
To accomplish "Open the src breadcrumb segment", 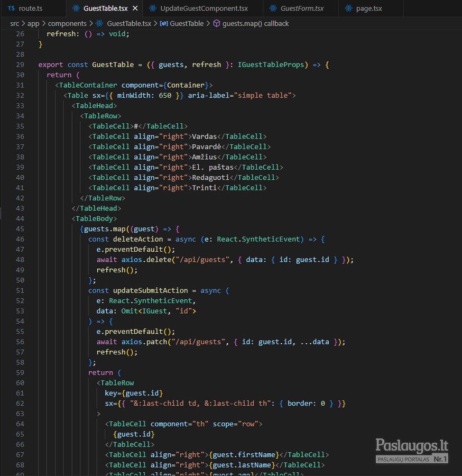I will tap(15, 23).
